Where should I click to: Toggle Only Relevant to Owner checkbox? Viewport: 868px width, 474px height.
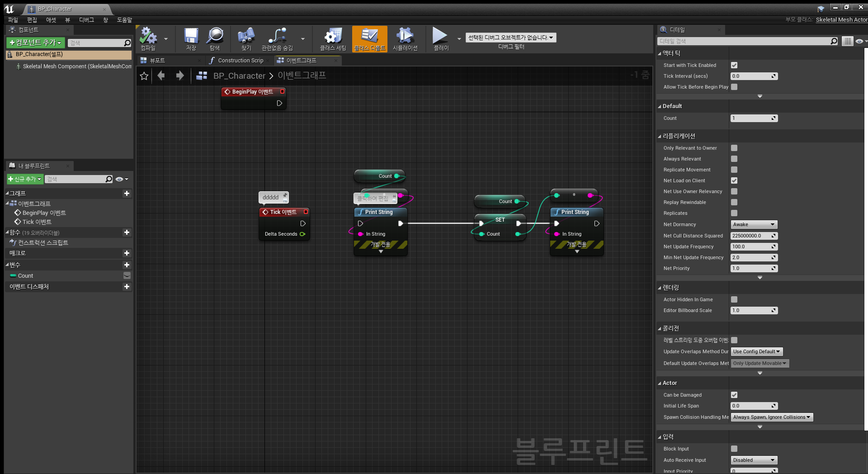pyautogui.click(x=734, y=148)
